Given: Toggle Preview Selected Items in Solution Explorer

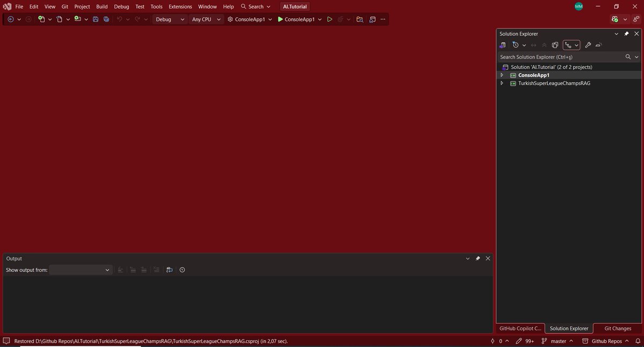Looking at the screenshot, I should tap(555, 45).
